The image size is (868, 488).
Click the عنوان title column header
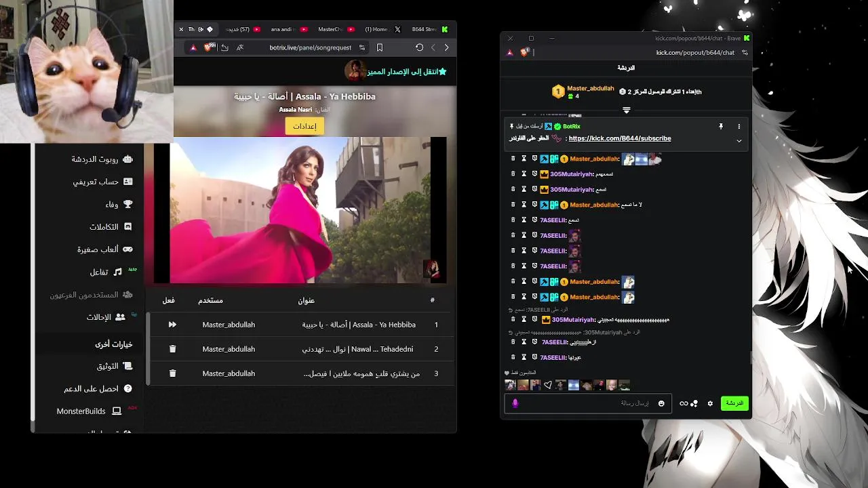307,300
